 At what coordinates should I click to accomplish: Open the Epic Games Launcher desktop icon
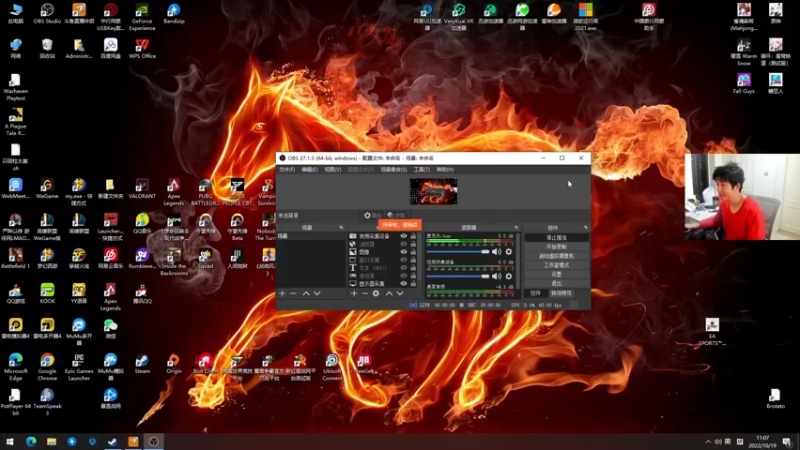point(79,367)
